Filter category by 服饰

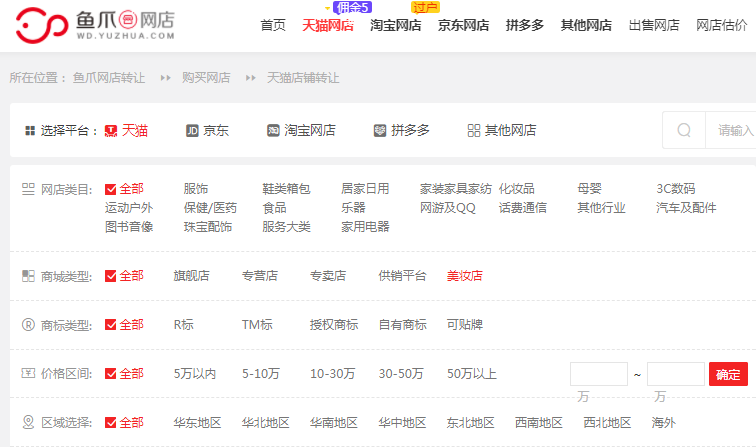pyautogui.click(x=196, y=189)
